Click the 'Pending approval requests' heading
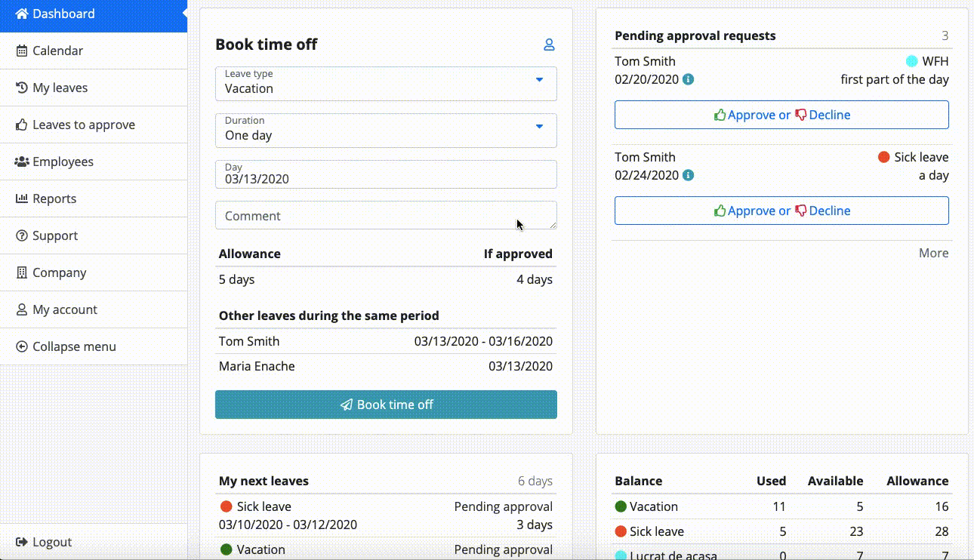 click(695, 35)
